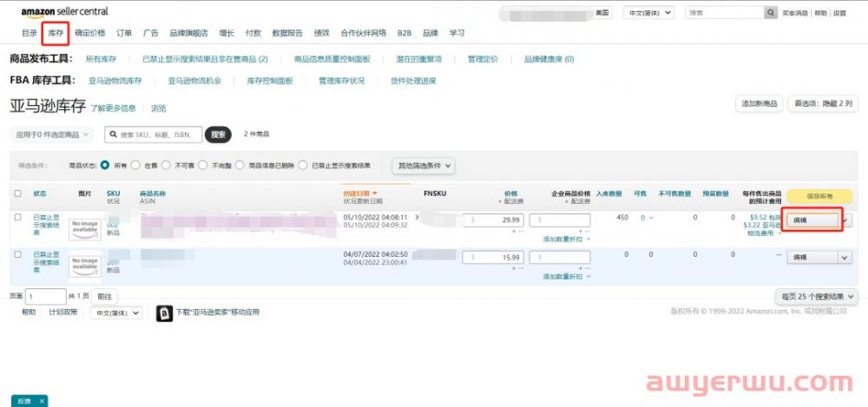Open the second product's No image thumbnail
The image size is (868, 407).
pyautogui.click(x=84, y=264)
